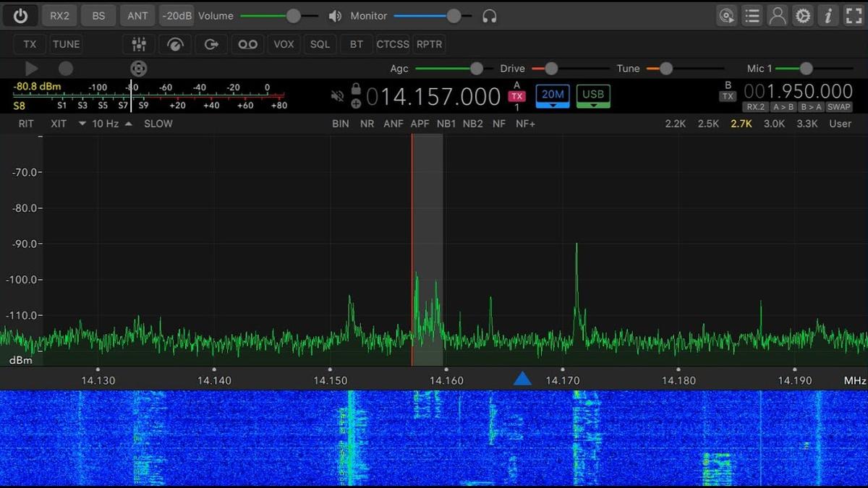
Task: Adjust the Volume slider
Action: coord(292,15)
